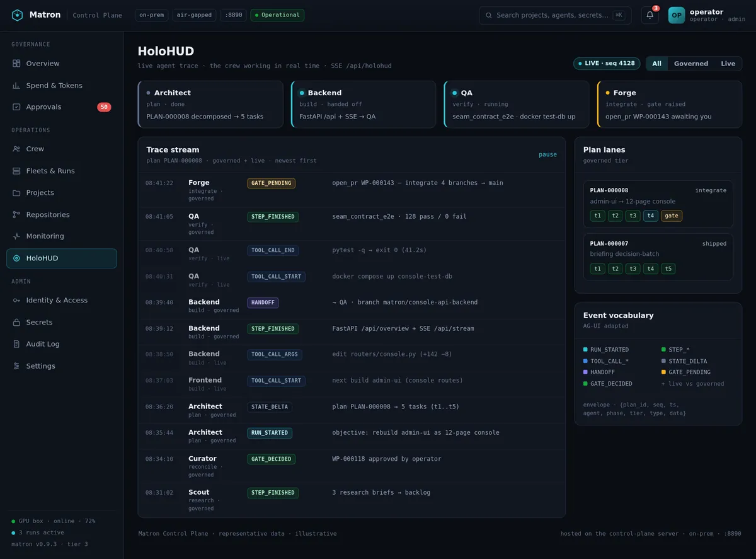Open Identity & Access page

point(62,301)
